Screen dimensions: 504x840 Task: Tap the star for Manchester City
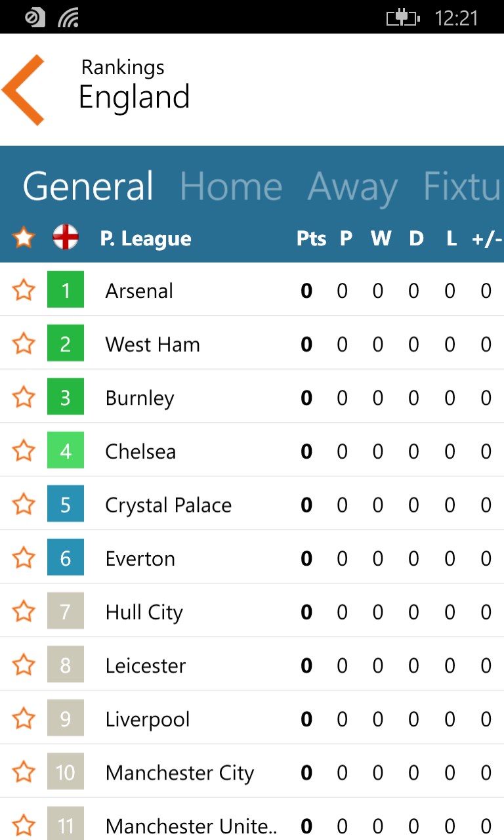(24, 772)
